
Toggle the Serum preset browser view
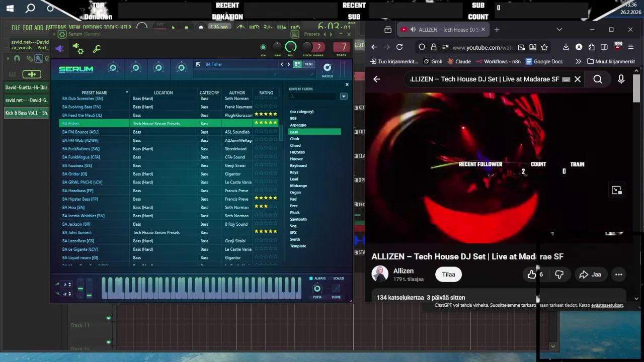[x=297, y=64]
